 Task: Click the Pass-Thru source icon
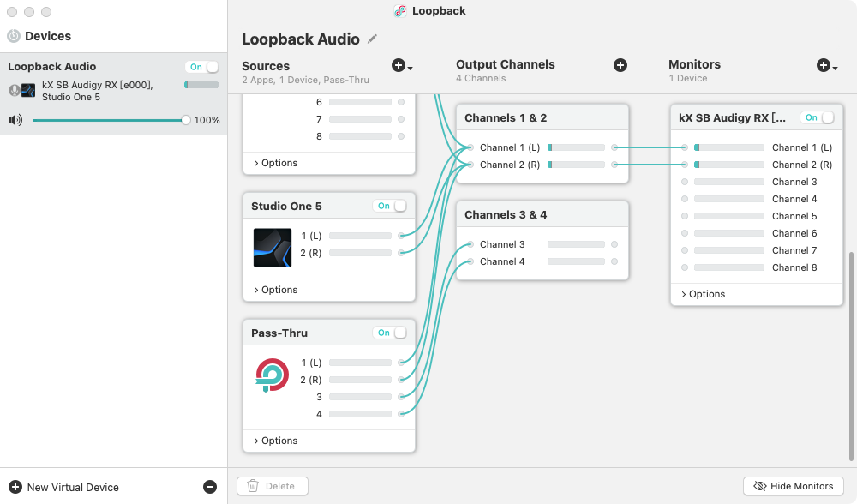click(x=273, y=375)
